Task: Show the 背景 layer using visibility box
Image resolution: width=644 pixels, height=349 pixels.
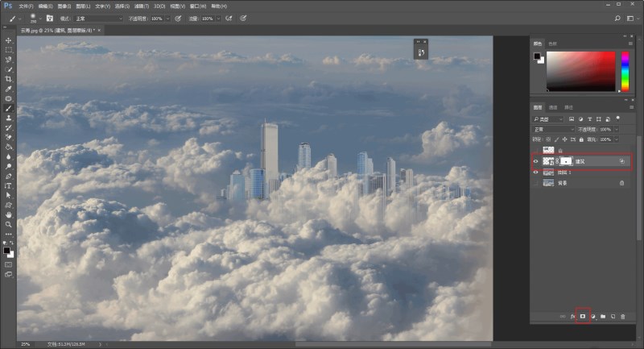Action: point(536,183)
